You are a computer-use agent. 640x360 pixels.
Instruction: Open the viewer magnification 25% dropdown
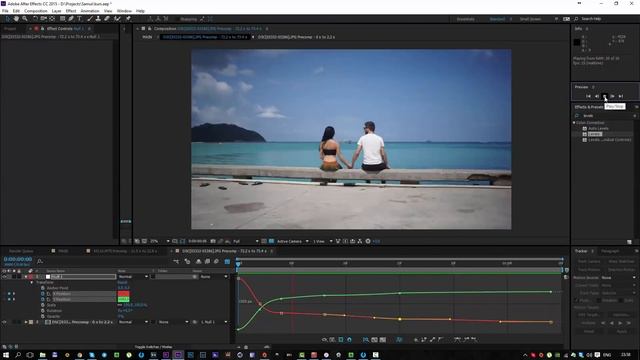tap(160, 241)
